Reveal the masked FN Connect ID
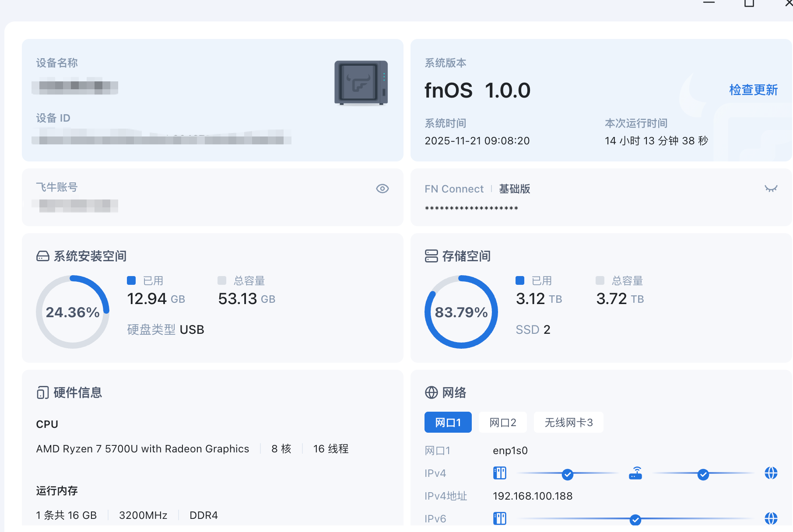This screenshot has width=793, height=532. click(x=771, y=189)
